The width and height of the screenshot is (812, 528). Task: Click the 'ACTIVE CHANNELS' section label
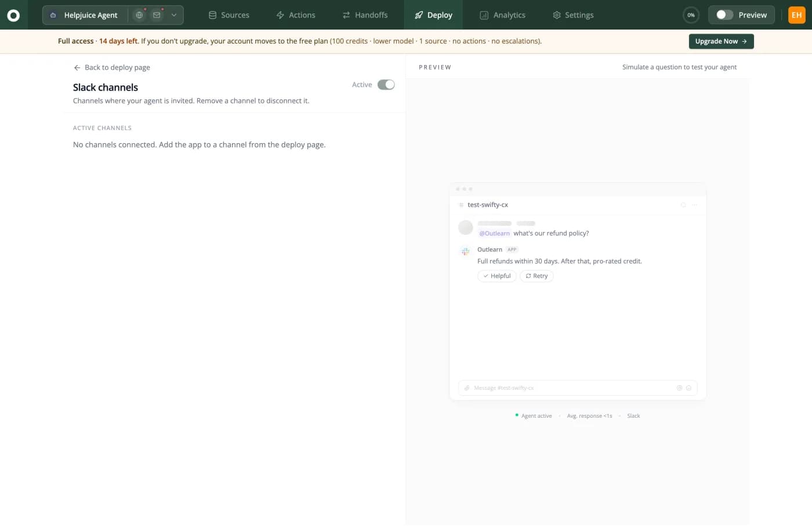point(102,128)
